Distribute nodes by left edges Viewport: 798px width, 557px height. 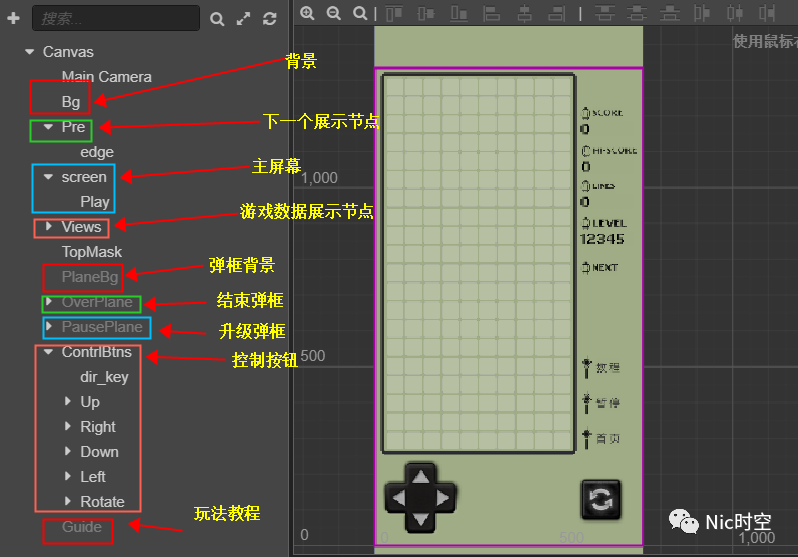[702, 13]
